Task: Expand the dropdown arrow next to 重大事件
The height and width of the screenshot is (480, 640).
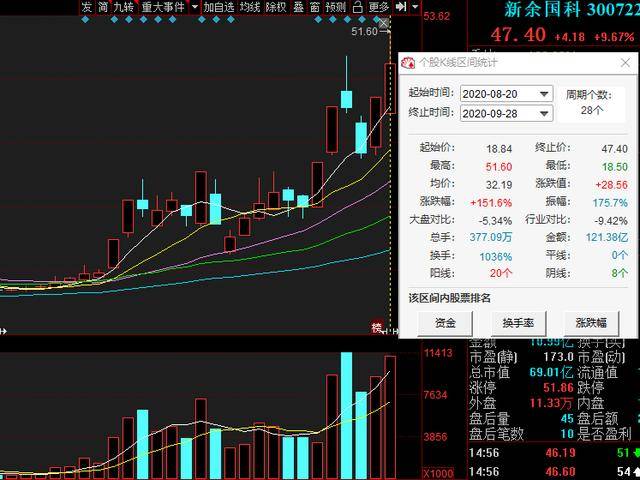Action: (x=195, y=7)
